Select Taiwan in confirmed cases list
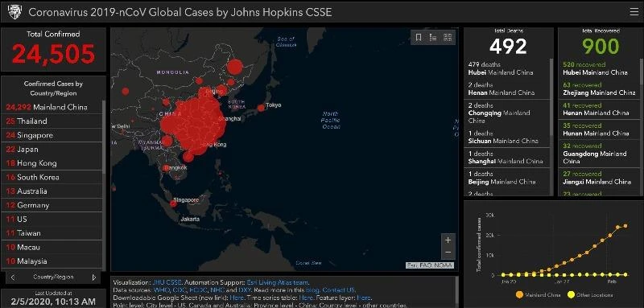644x308 pixels. click(x=52, y=233)
